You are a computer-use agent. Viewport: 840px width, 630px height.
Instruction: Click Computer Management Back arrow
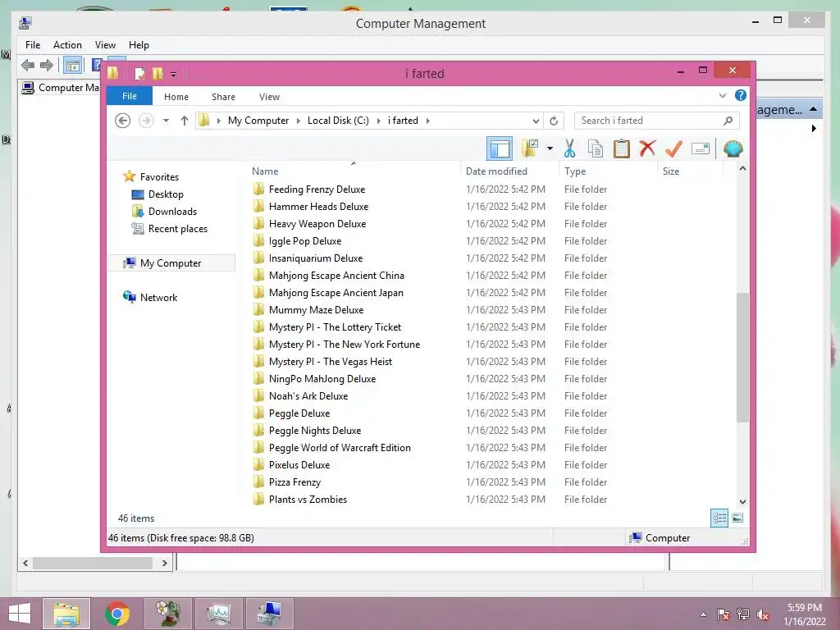pos(28,66)
